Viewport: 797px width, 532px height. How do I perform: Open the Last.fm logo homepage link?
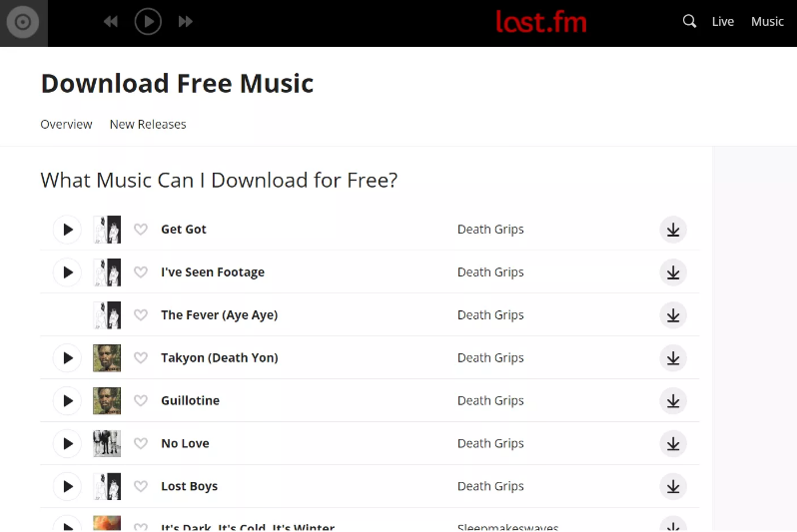tap(541, 22)
